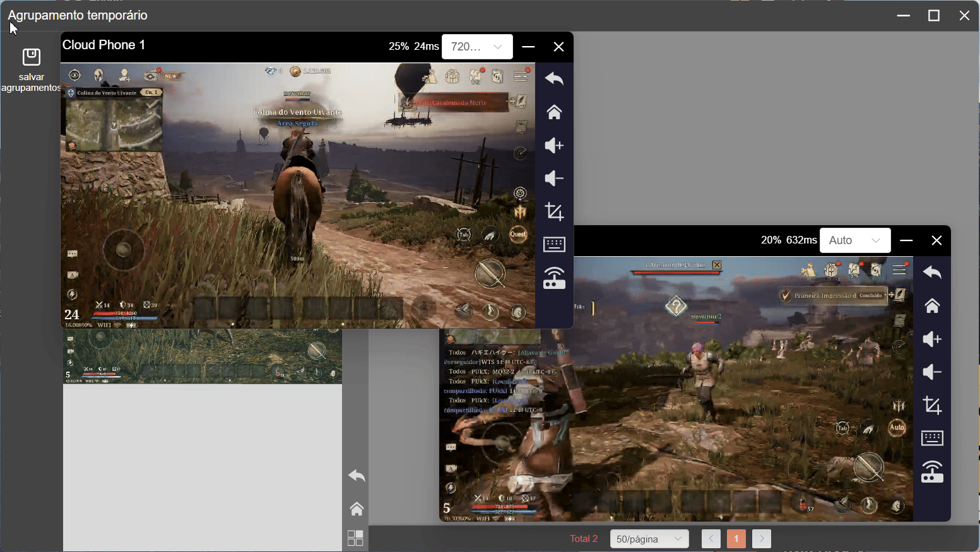Viewport: 980px width, 552px height.
Task: Minimize the Cloud Phone 1 window
Action: coord(529,47)
